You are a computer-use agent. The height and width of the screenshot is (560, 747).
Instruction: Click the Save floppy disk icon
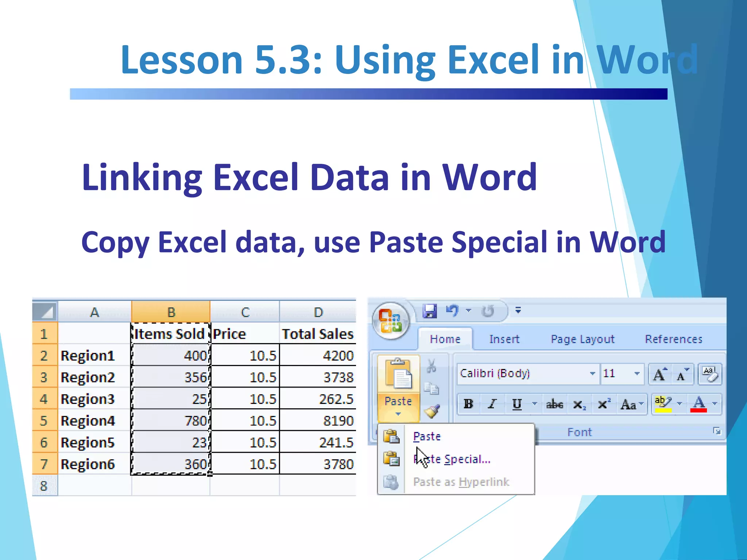(430, 311)
